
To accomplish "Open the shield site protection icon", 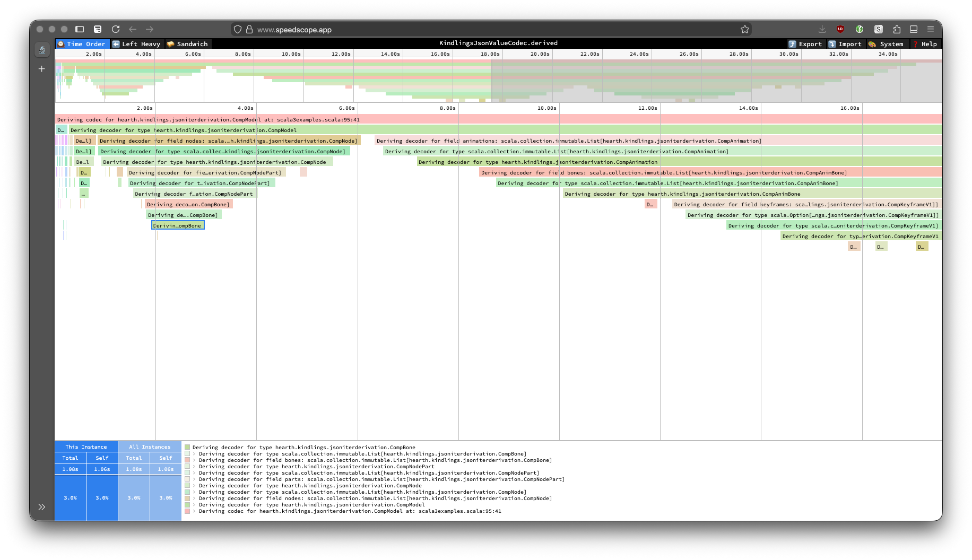I will pos(238,29).
